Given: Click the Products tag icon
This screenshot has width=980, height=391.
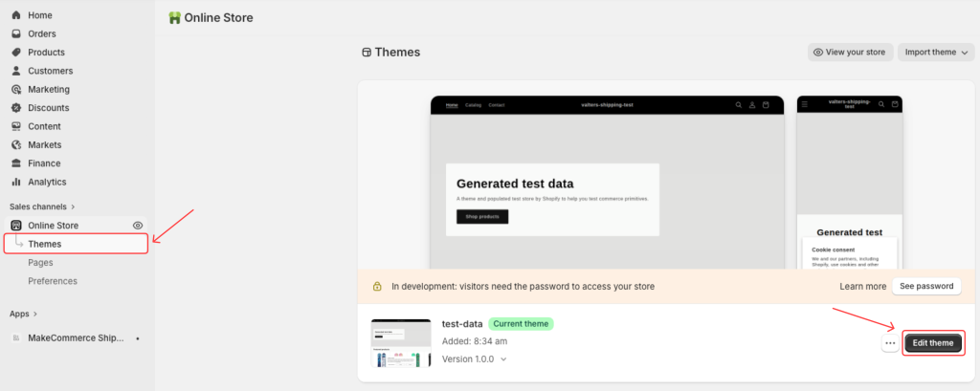Looking at the screenshot, I should click(15, 53).
